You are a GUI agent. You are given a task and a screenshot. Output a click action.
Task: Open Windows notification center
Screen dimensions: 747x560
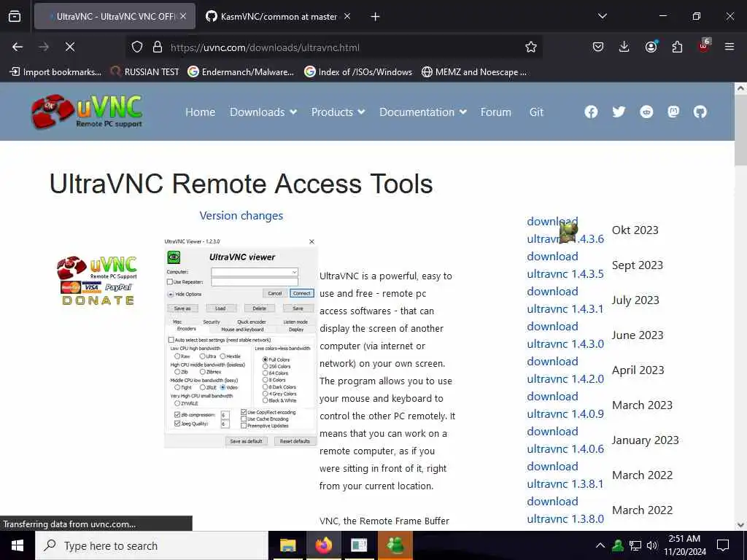coord(723,545)
